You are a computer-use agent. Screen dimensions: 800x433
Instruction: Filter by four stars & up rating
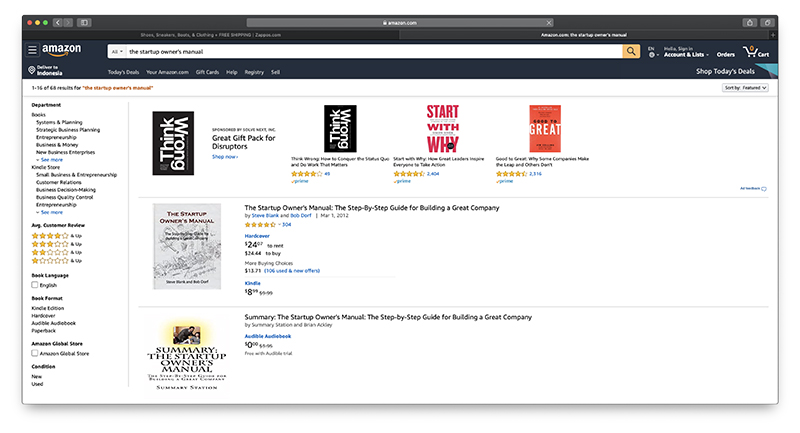(57, 236)
